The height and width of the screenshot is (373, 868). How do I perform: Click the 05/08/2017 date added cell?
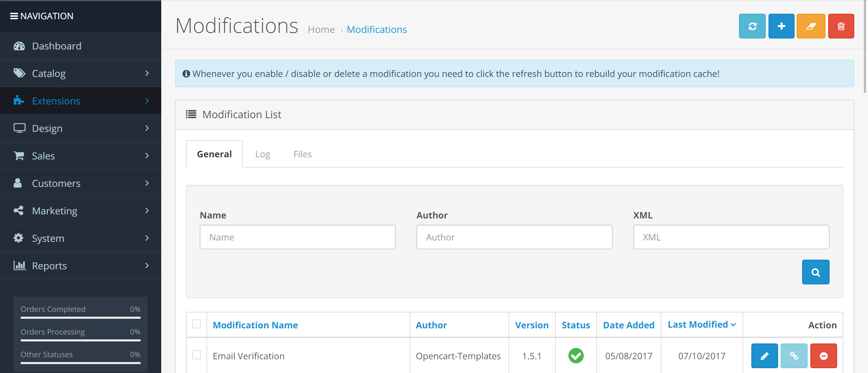[629, 356]
